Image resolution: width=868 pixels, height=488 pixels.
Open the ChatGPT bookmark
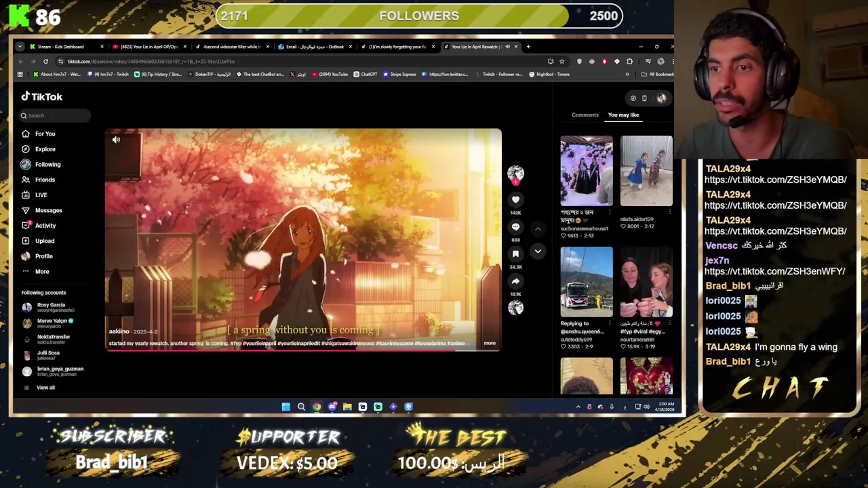366,75
